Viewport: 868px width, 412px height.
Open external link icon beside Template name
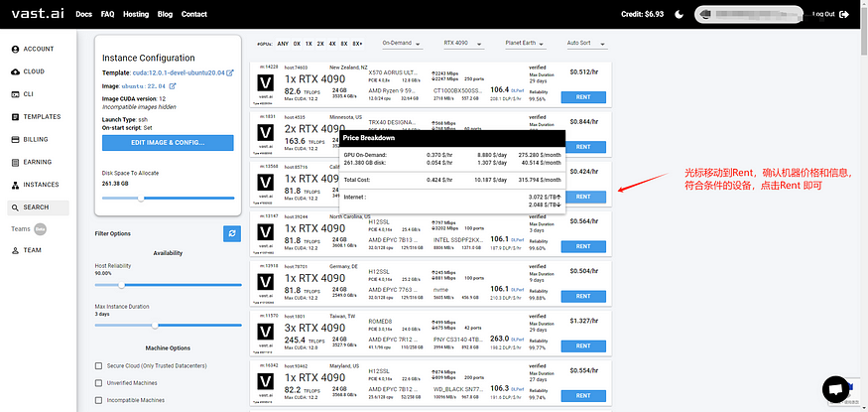pos(230,73)
